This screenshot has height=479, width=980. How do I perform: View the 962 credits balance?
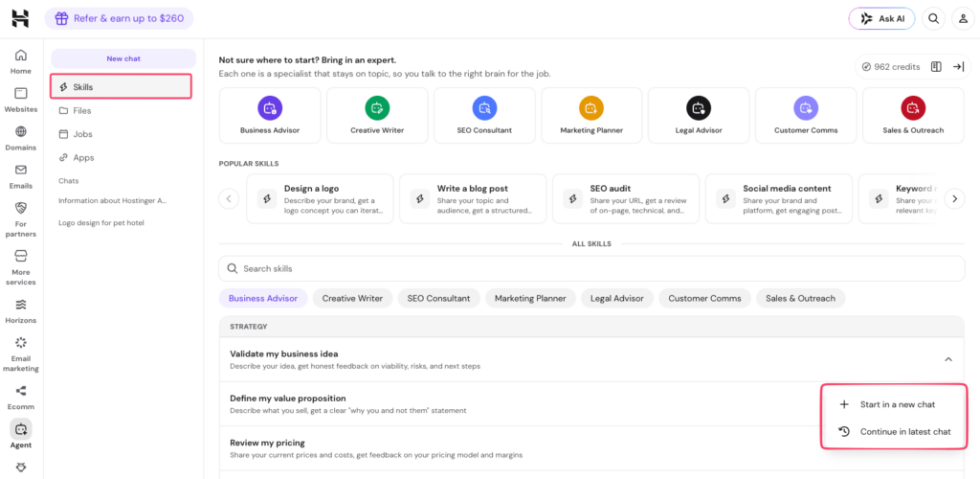coord(891,67)
